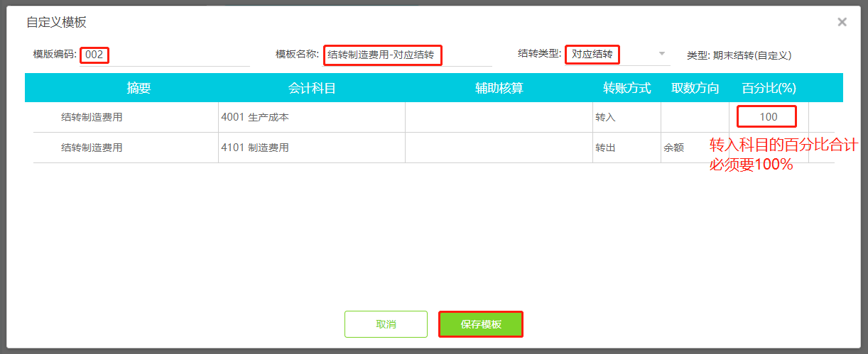Click the 转账方式 column header

[x=627, y=88]
